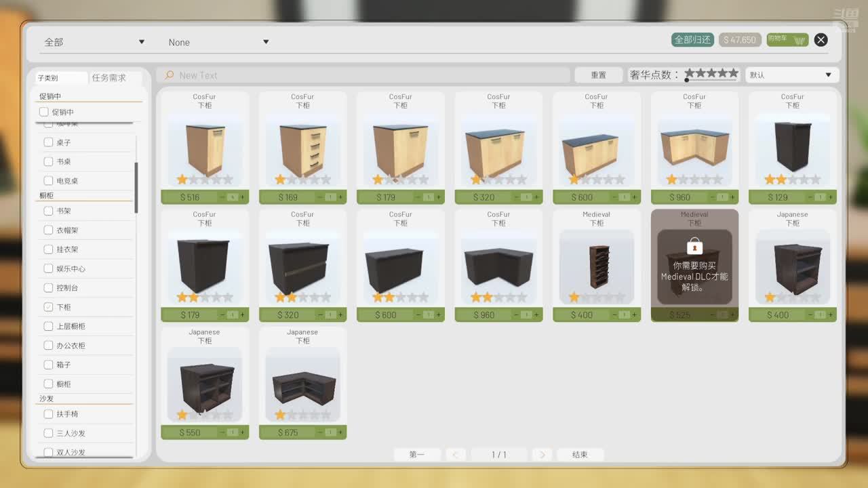
Task: Tick the 三人沙发 checkbox
Action: (x=48, y=433)
